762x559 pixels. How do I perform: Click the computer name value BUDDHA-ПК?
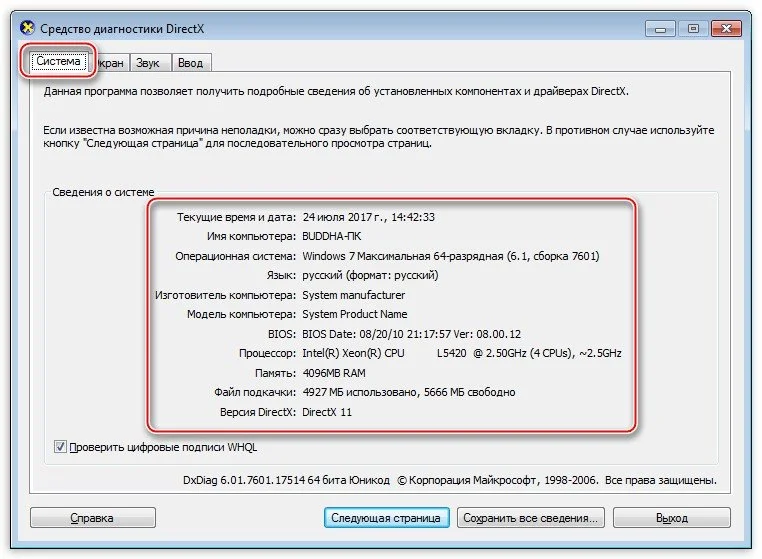(x=332, y=236)
